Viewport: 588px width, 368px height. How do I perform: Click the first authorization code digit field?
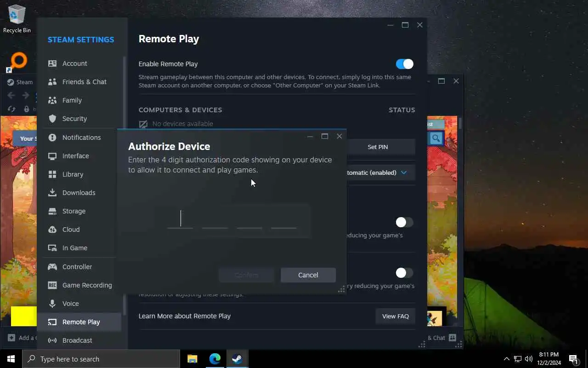tap(181, 219)
